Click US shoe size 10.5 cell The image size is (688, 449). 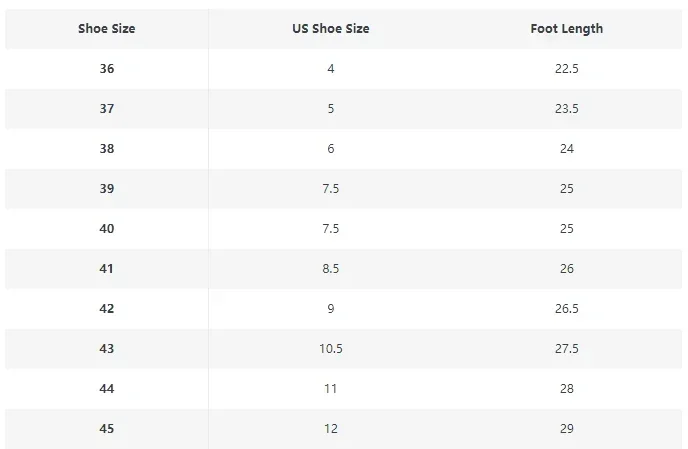coord(330,349)
